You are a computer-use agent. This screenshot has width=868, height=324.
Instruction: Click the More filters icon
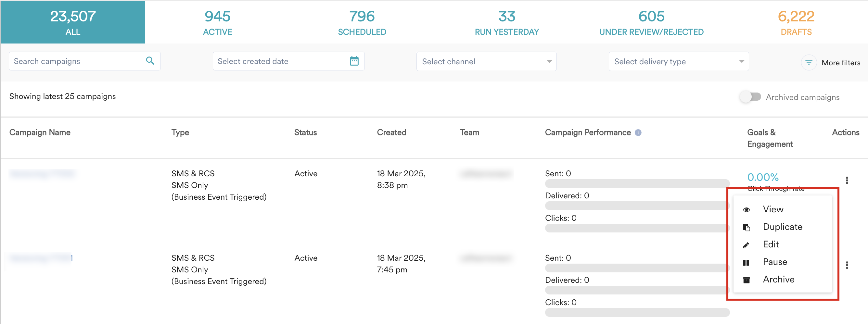coord(808,63)
